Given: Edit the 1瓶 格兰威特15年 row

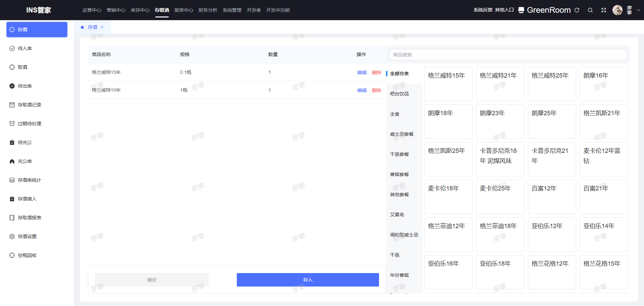Looking at the screenshot, I should point(362,90).
